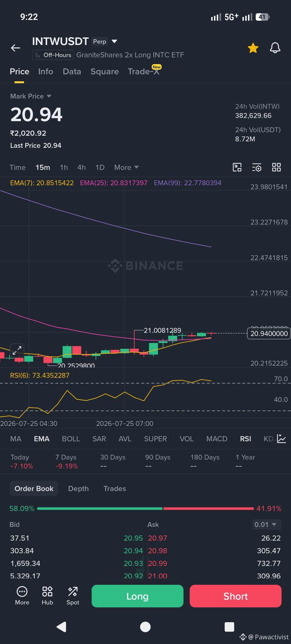
Task: Switch to the Depth tab
Action: (x=78, y=489)
